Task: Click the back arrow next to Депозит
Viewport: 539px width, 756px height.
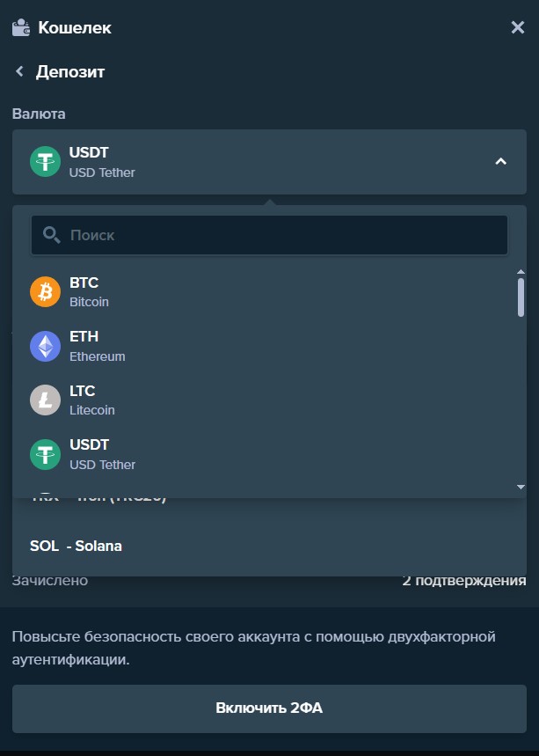Action: click(18, 71)
